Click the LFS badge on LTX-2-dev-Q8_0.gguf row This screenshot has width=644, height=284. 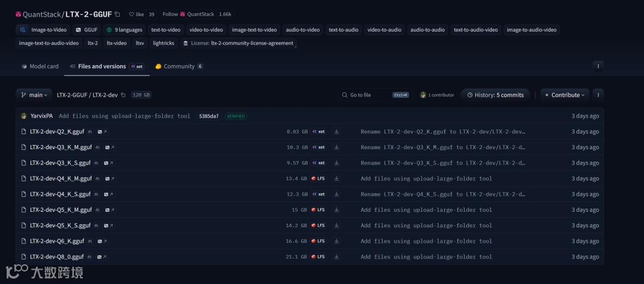pos(318,257)
